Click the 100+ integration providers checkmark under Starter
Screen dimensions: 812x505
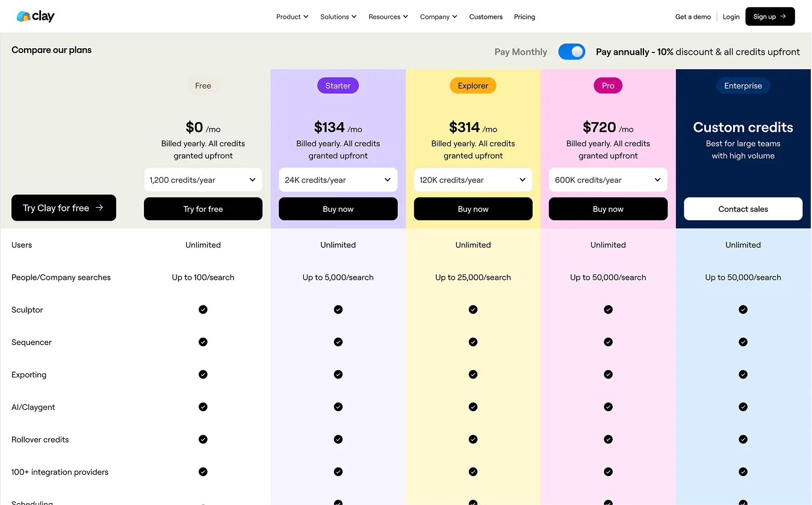click(x=338, y=472)
